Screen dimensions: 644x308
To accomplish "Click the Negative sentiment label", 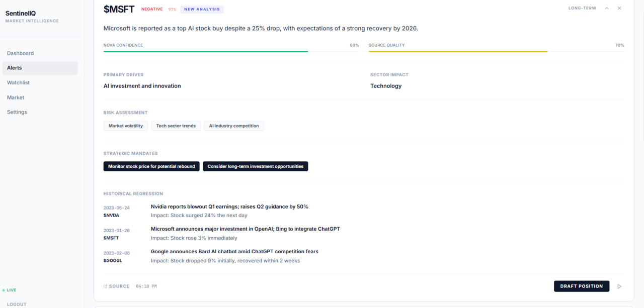I will click(x=152, y=9).
